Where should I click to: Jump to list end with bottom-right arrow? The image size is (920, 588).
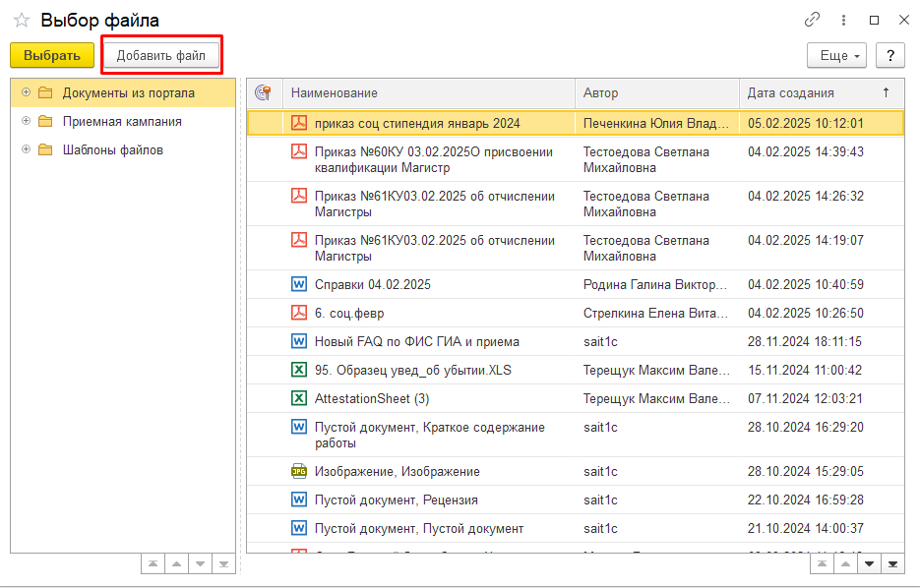(x=892, y=564)
